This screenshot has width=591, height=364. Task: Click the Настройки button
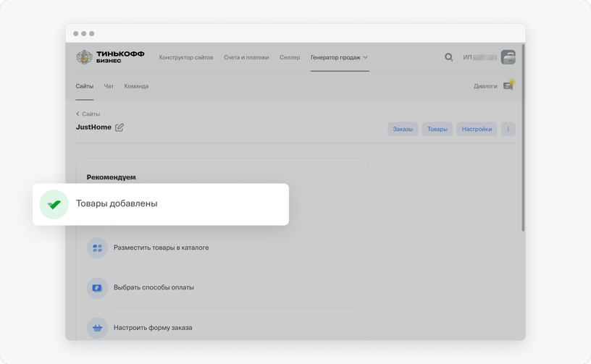(477, 129)
